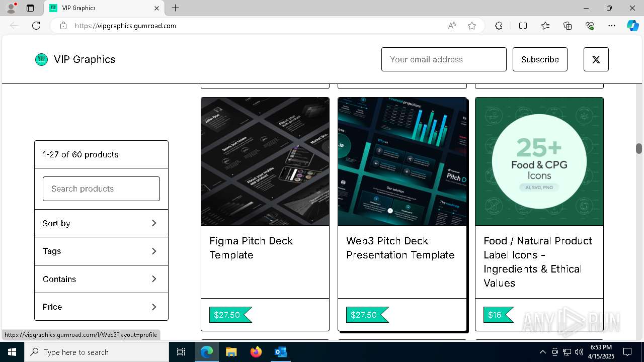Open Food / Natural Product Label Icons title
Image resolution: width=644 pixels, height=362 pixels.
[x=538, y=262]
